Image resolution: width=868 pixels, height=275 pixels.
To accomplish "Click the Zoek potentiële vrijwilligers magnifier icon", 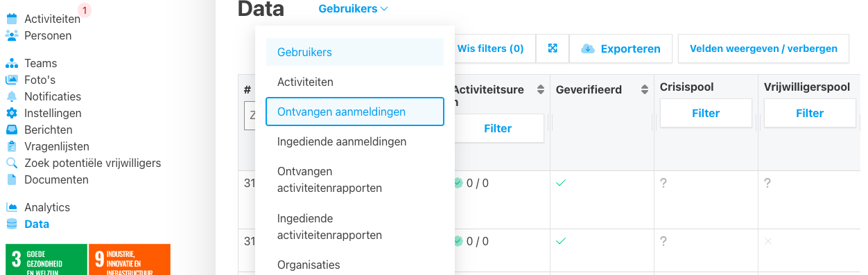I will 12,163.
